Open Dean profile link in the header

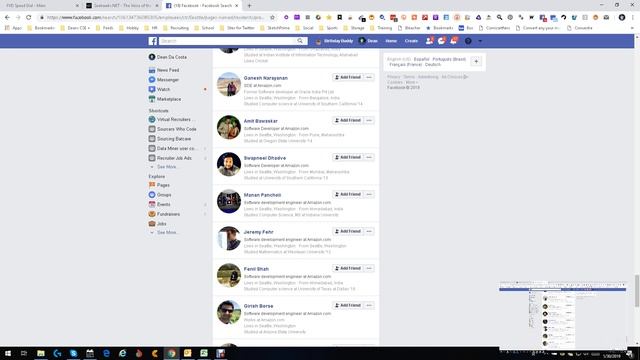tap(369, 41)
